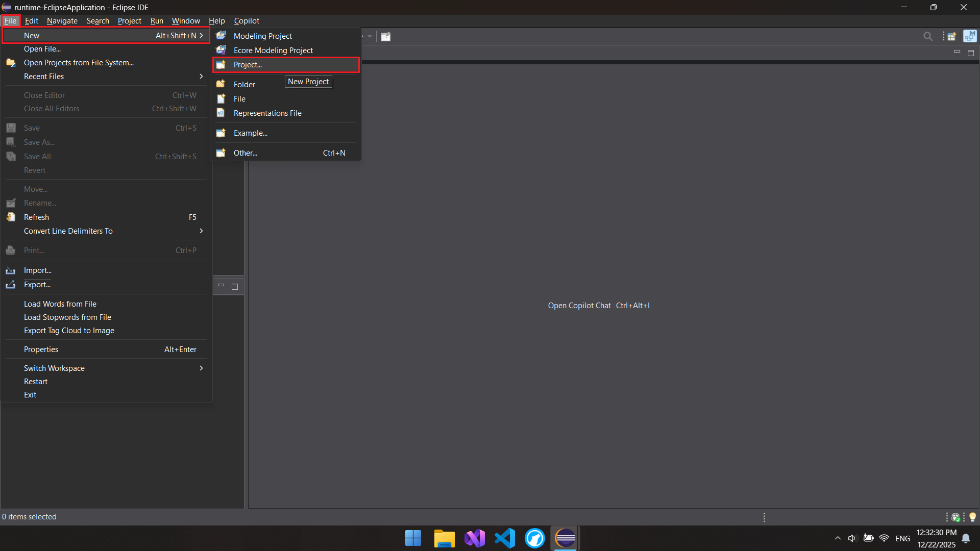
Task: Click Import... in the File menu
Action: [x=37, y=270]
